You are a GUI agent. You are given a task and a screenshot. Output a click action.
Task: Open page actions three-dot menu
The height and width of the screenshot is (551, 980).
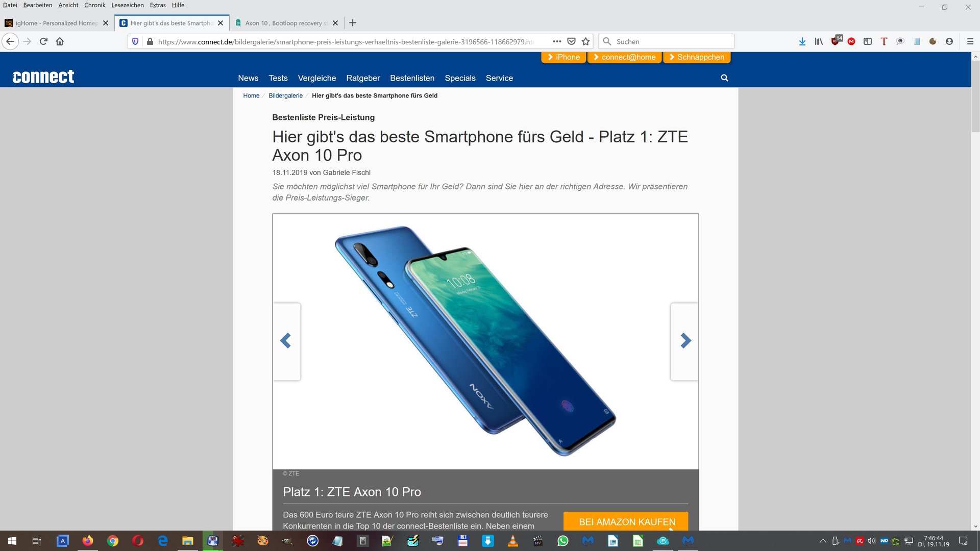coord(557,41)
